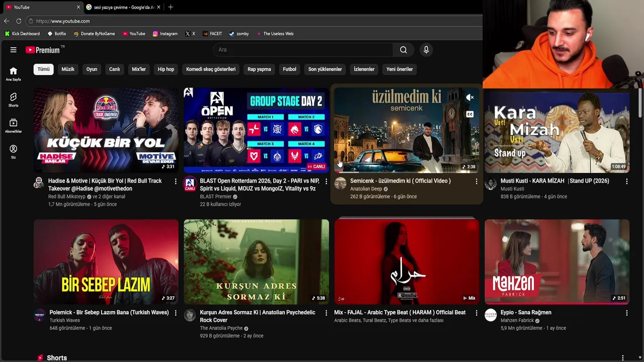
Task: Open the hamburger guide menu
Action: point(14,50)
